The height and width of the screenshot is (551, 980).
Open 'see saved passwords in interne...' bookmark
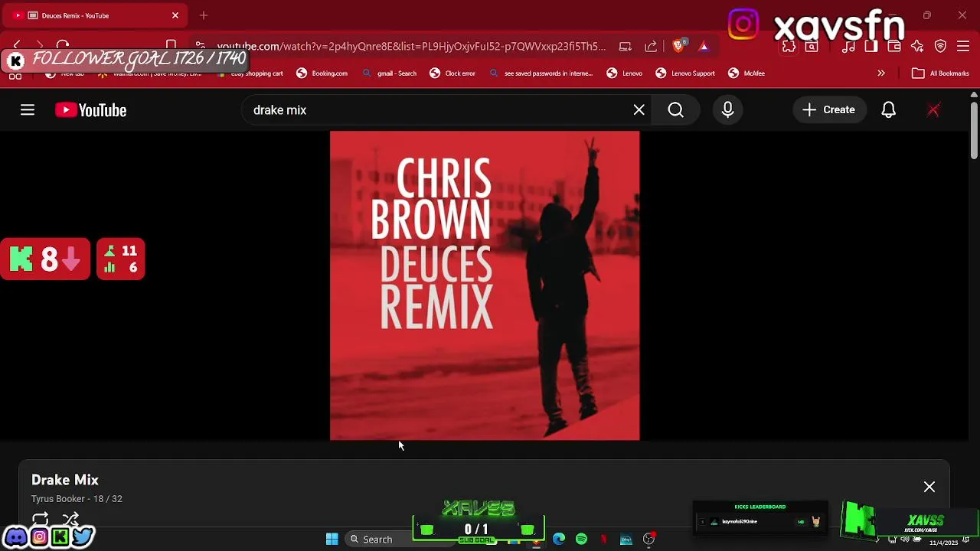[x=541, y=73]
